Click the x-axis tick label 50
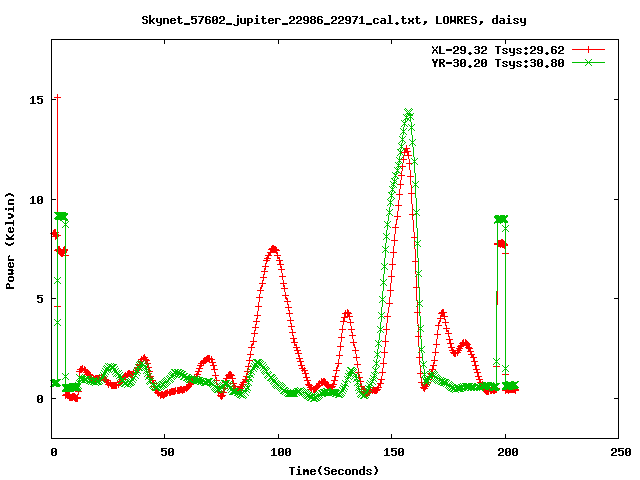 tap(166, 452)
